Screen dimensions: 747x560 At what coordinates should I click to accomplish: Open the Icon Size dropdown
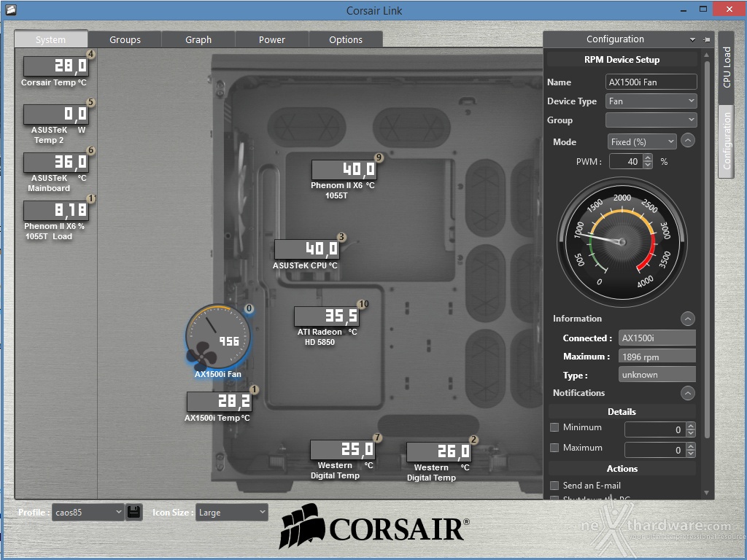pyautogui.click(x=231, y=513)
